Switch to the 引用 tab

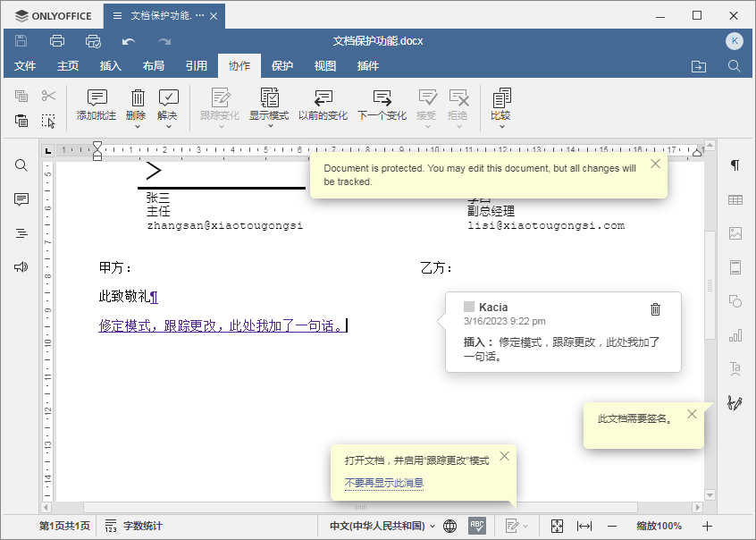pyautogui.click(x=197, y=66)
